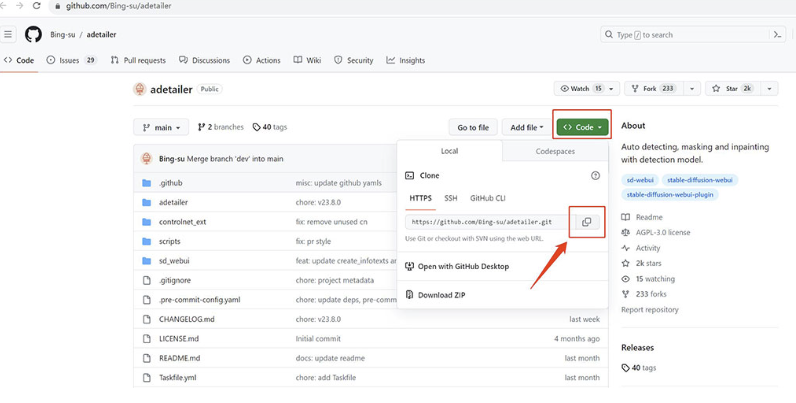Click the Bing-su avatar next to adetailer title
The width and height of the screenshot is (796, 403).
pyautogui.click(x=140, y=89)
